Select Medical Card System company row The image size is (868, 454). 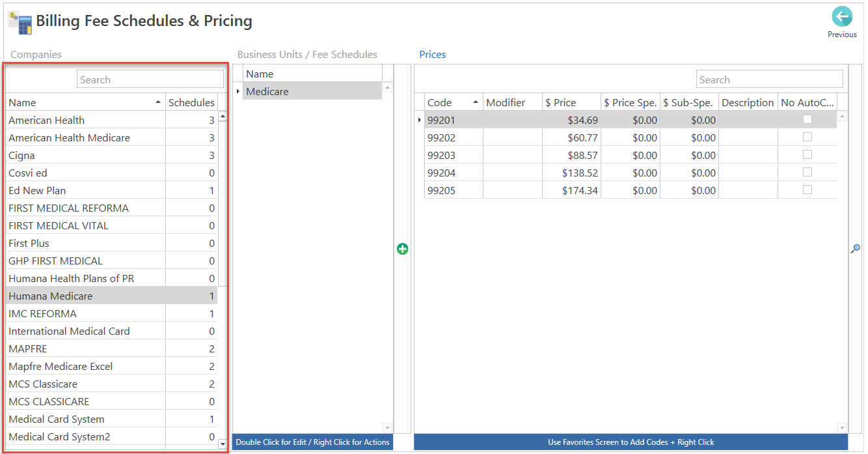[112, 419]
